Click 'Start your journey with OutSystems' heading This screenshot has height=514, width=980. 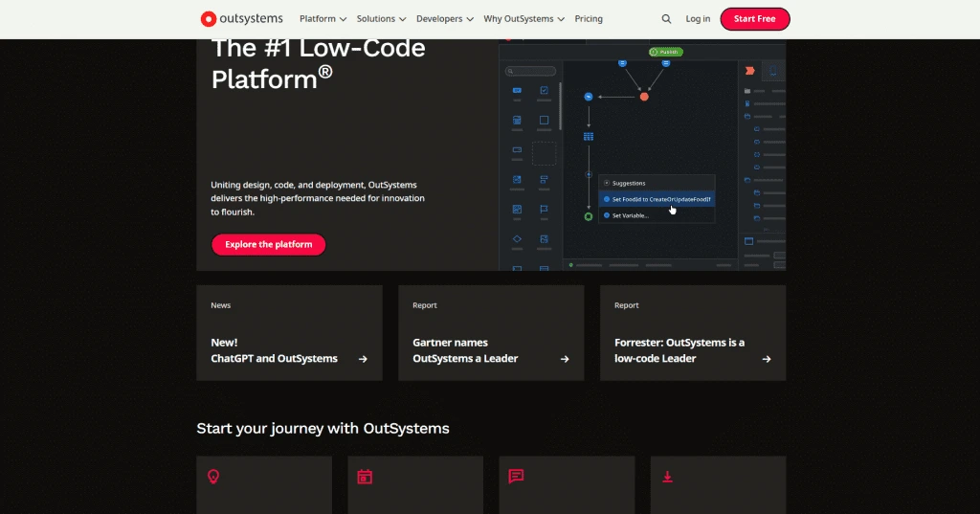(323, 429)
